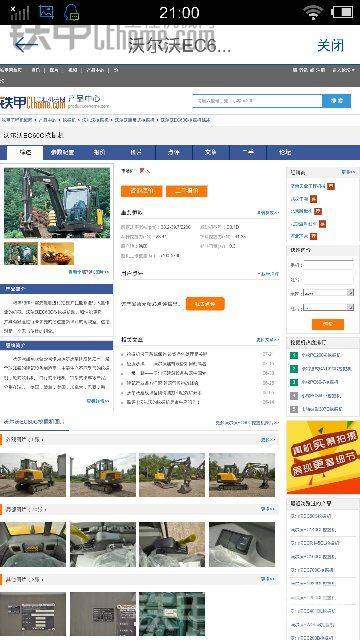Click the more link beside the basic parameters heading
The height and width of the screenshot is (640, 360).
[x=268, y=213]
